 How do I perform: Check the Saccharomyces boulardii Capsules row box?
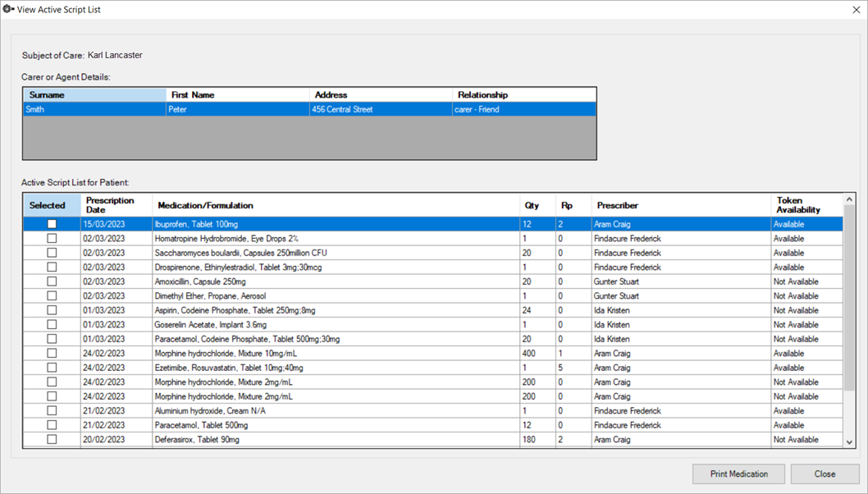[x=52, y=253]
